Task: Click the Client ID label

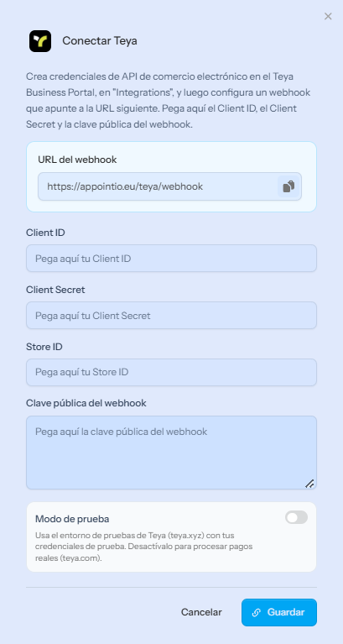Action: pyautogui.click(x=45, y=233)
